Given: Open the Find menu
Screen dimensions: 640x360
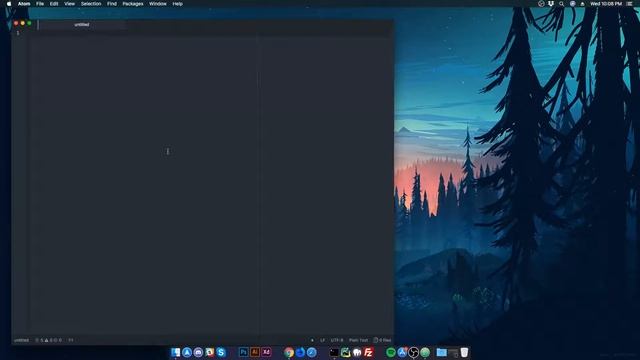Looking at the screenshot, I should (112, 4).
